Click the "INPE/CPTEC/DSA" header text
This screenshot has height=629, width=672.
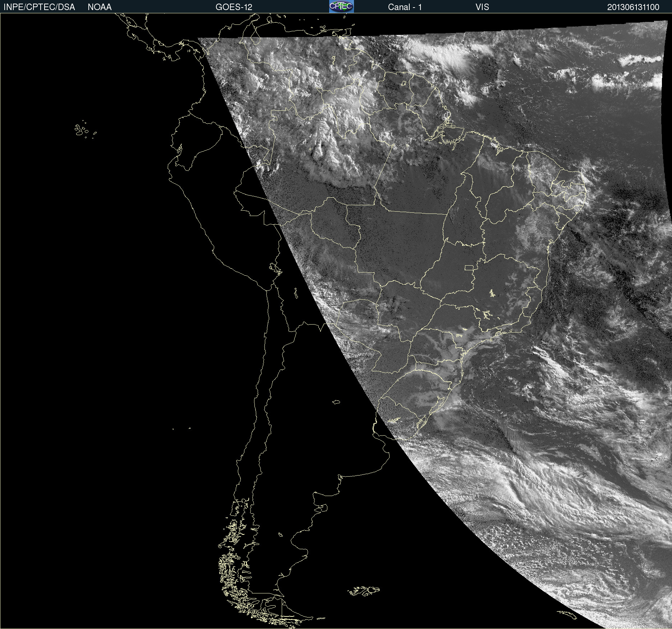[x=39, y=7]
